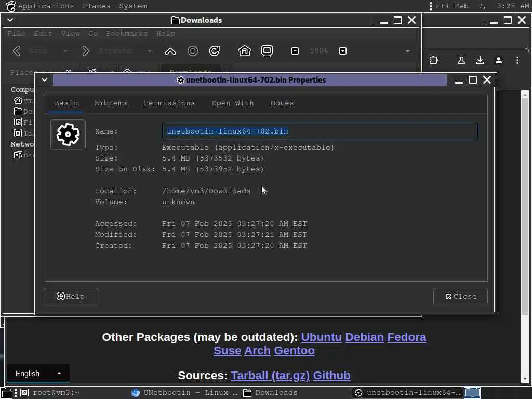
Task: Close the Properties dialog with Close button
Action: tap(460, 296)
